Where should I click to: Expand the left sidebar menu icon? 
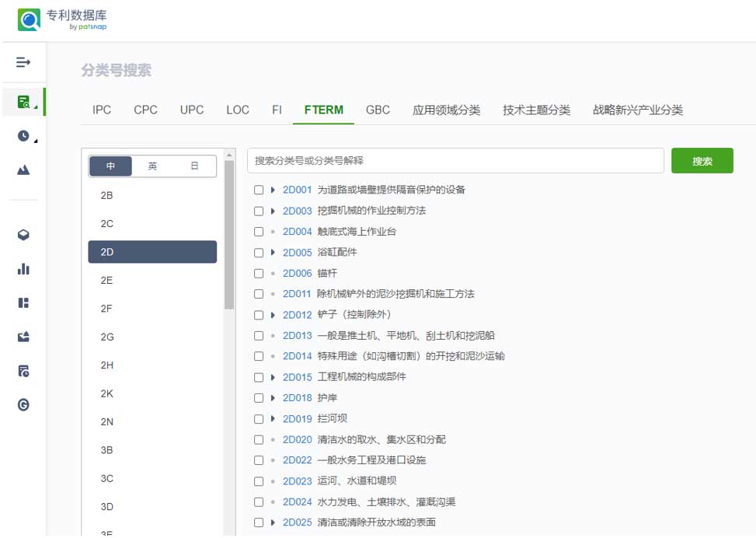(23, 61)
